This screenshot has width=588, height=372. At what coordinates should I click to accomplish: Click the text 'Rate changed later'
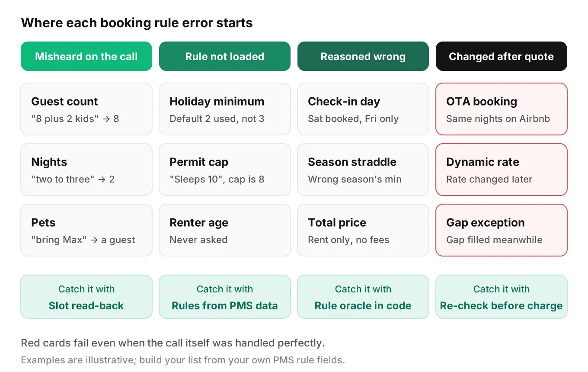[x=489, y=179]
